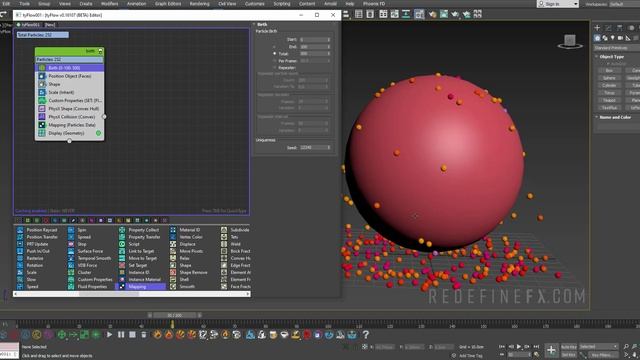Viewport: 640px width, 360px height.
Task: Open the Animation menu
Action: [136, 4]
